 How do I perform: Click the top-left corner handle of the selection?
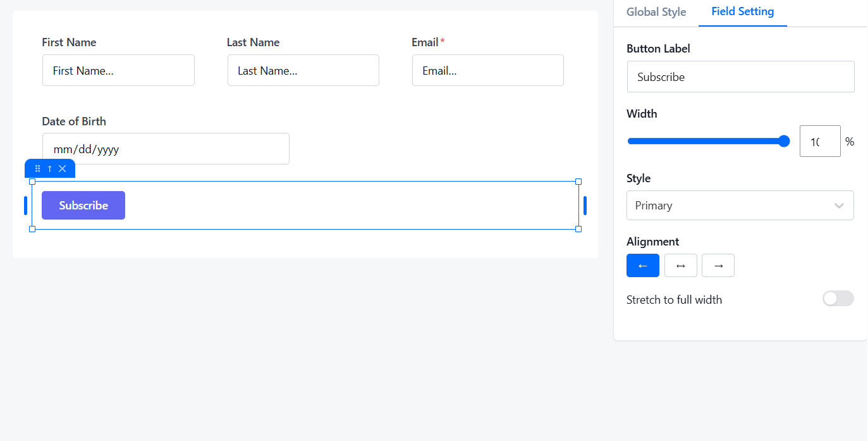[32, 182]
